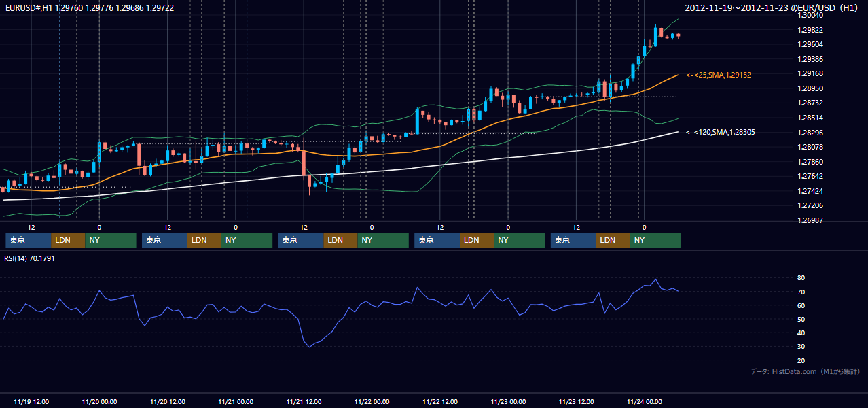Click time axis label 11/22 00:00
Screen dimensions: 868x408
[372, 401]
